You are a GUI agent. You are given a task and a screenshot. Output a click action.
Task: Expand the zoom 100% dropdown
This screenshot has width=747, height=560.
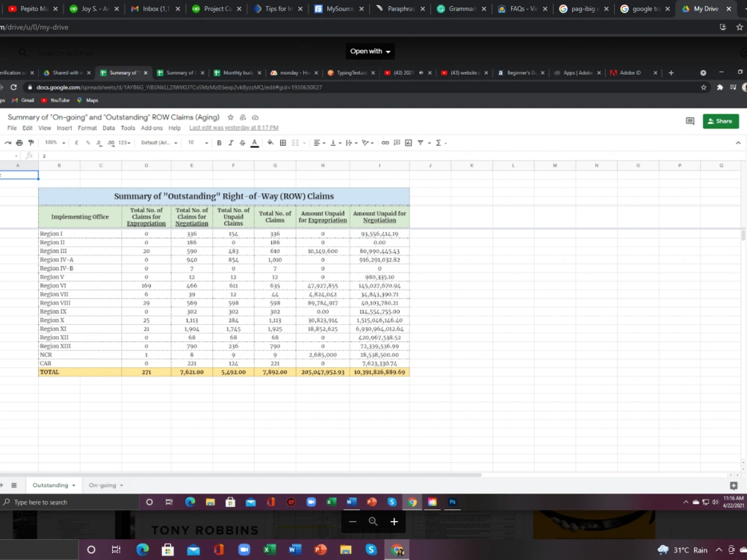pyautogui.click(x=55, y=143)
